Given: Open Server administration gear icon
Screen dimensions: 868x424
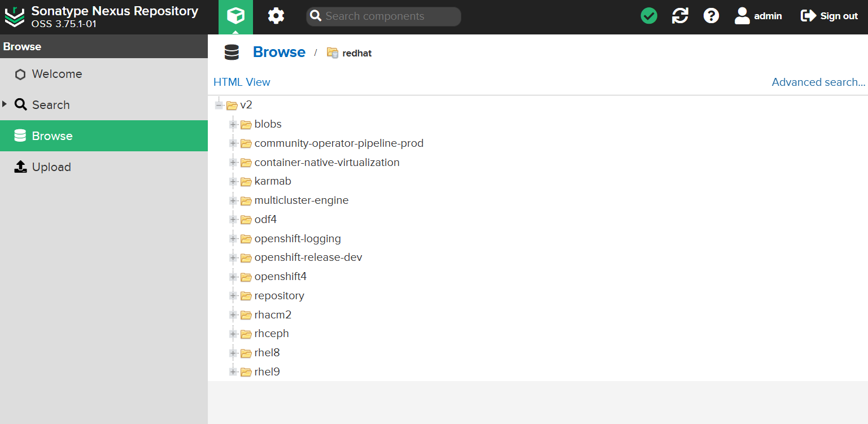Looking at the screenshot, I should [276, 16].
